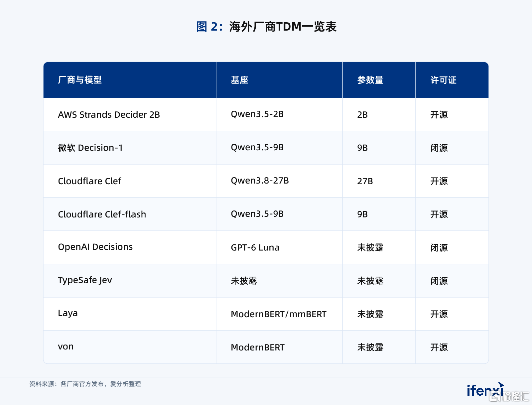Click 闭源 in the OpenAI Decisions row
The image size is (532, 405).
tap(439, 247)
